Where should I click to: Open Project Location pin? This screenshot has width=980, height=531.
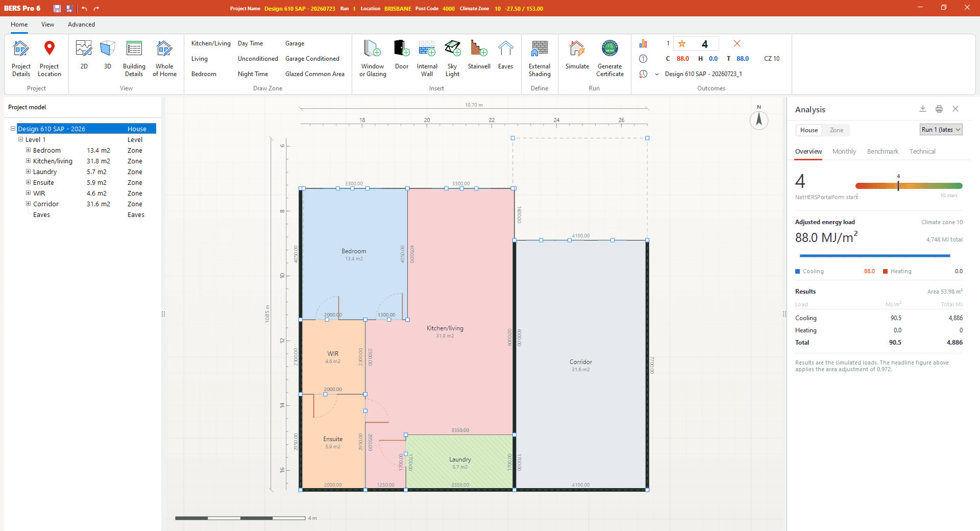[49, 58]
